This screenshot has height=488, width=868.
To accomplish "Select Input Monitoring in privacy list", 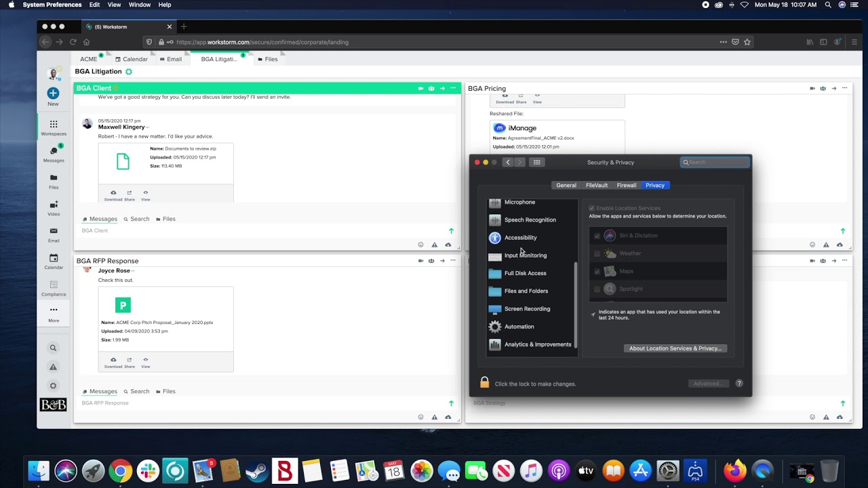I will (x=533, y=256).
